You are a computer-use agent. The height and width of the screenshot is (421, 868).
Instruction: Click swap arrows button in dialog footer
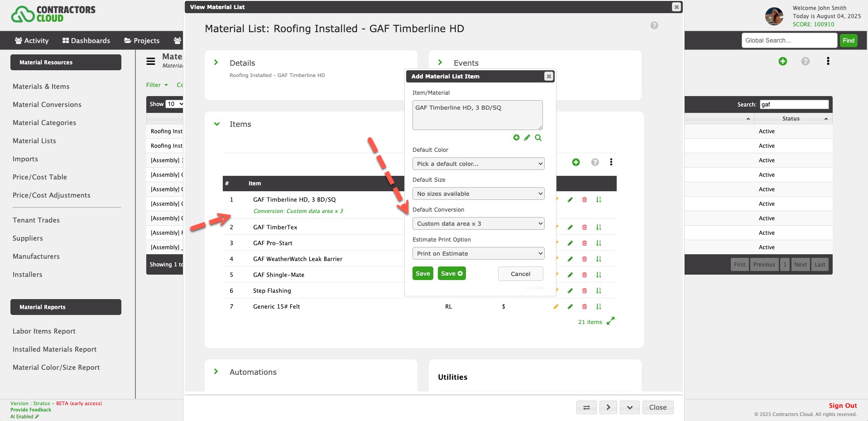(x=586, y=407)
